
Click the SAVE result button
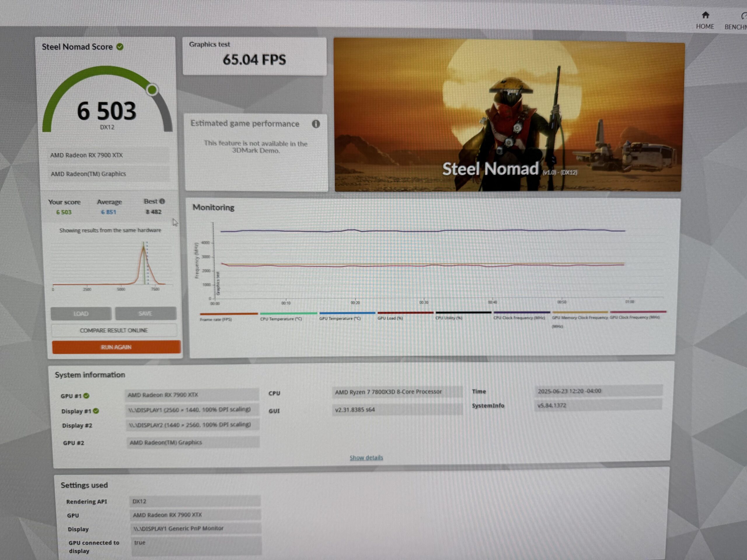pyautogui.click(x=146, y=313)
